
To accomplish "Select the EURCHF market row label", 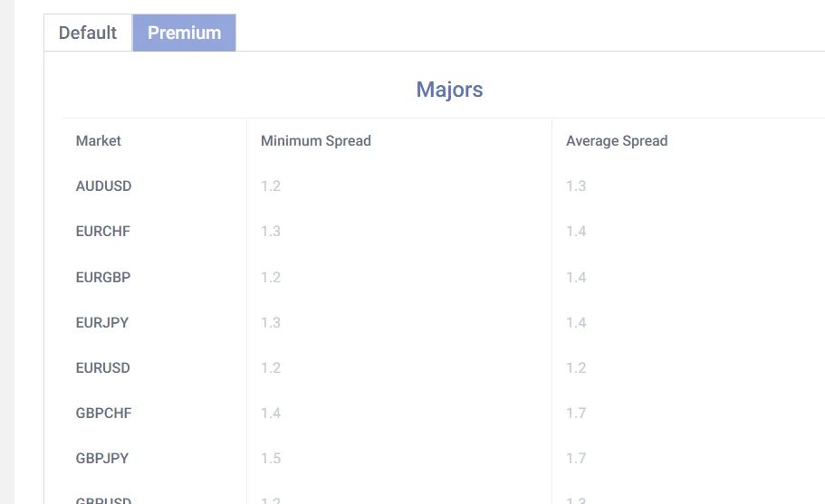I will pyautogui.click(x=103, y=232).
